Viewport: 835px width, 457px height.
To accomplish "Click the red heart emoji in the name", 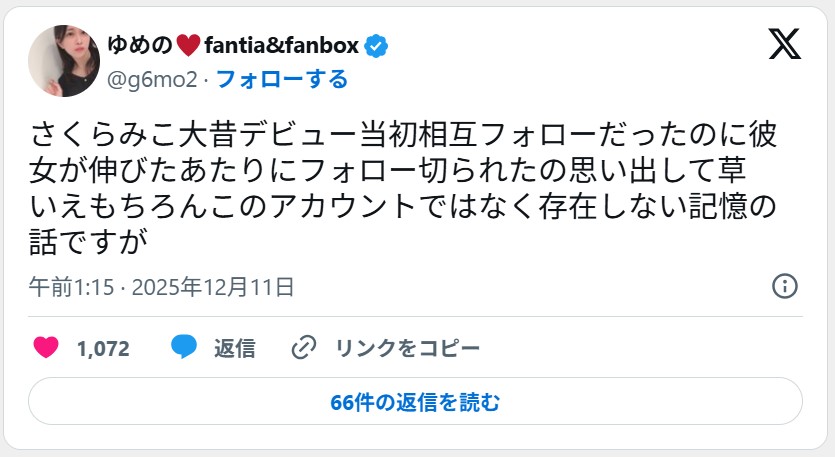I will click(188, 45).
